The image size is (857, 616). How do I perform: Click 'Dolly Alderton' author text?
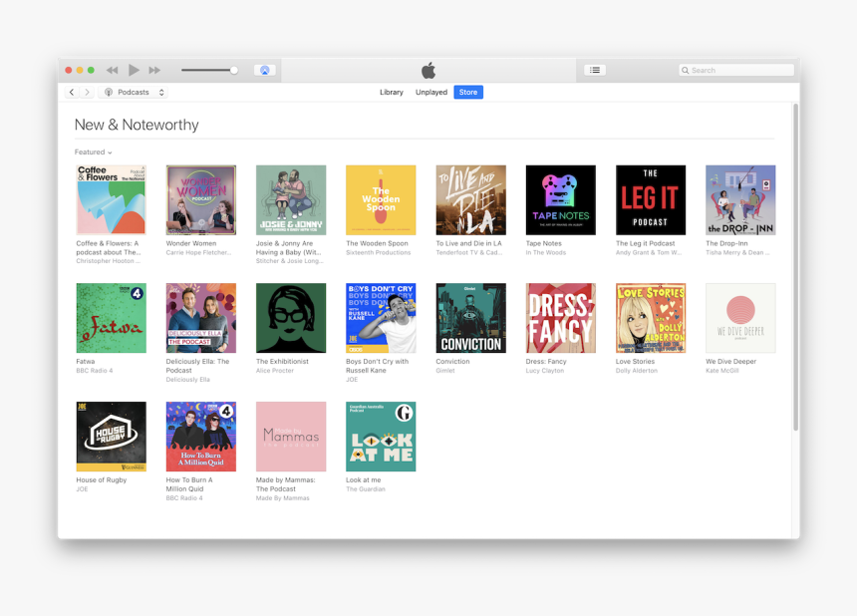tap(637, 371)
